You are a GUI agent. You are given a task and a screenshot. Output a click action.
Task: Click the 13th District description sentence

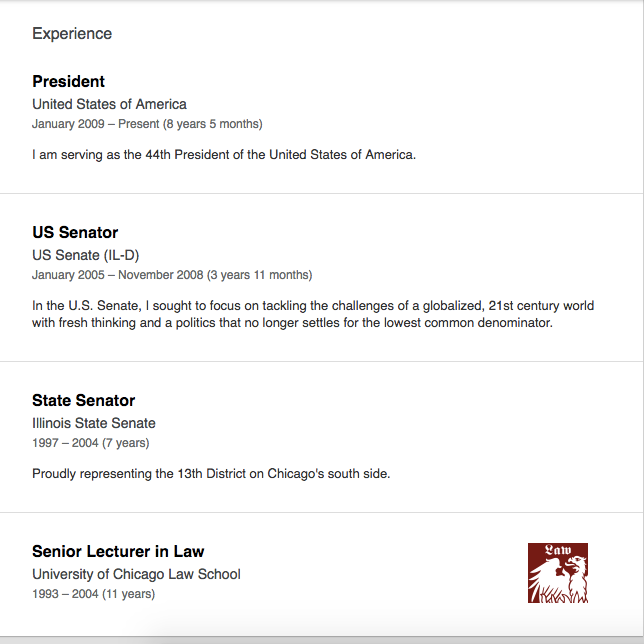[x=211, y=474]
